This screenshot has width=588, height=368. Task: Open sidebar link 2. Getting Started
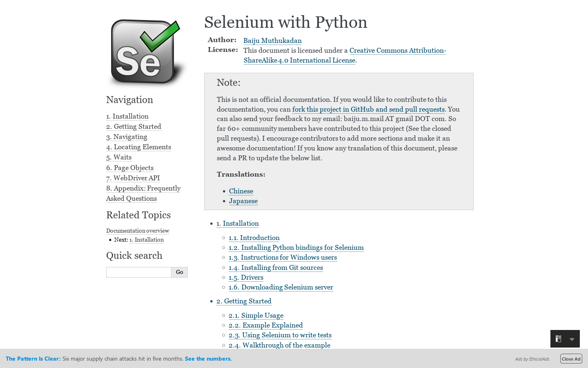(134, 126)
